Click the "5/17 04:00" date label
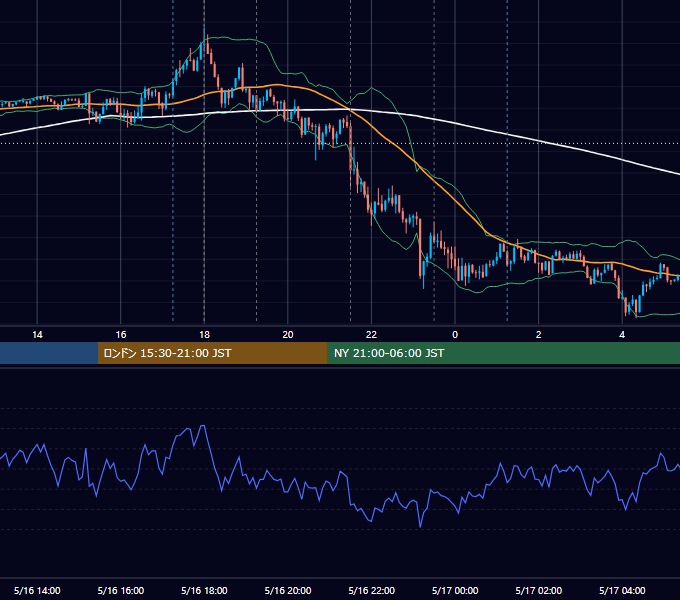Screen dimensions: 680x600 622,590
